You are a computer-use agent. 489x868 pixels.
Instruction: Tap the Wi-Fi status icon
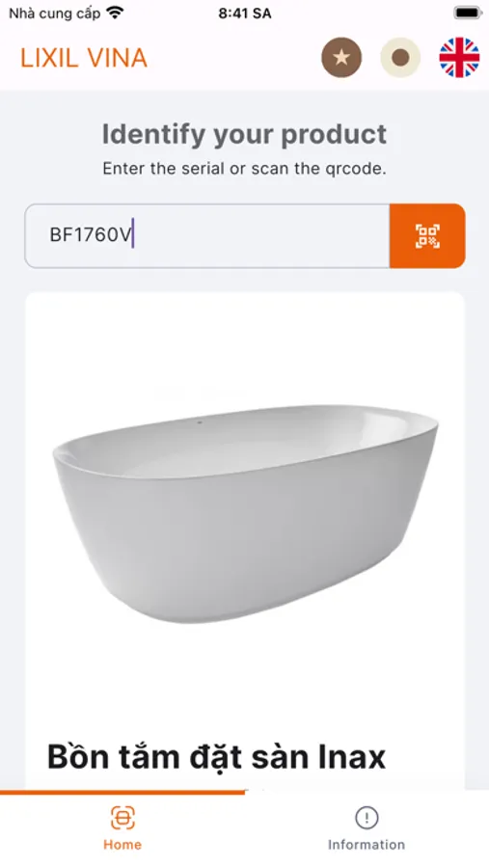115,13
